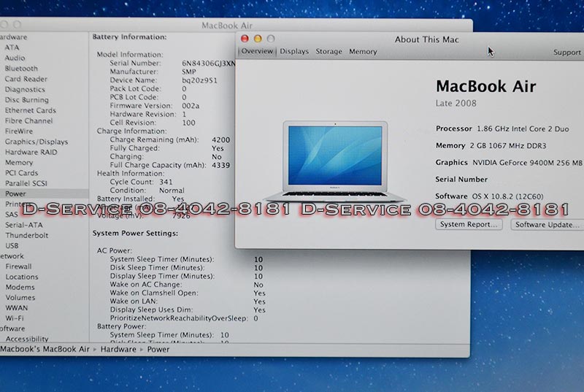Select WWAN in the sidebar
This screenshot has height=392, width=584.
[x=16, y=308]
